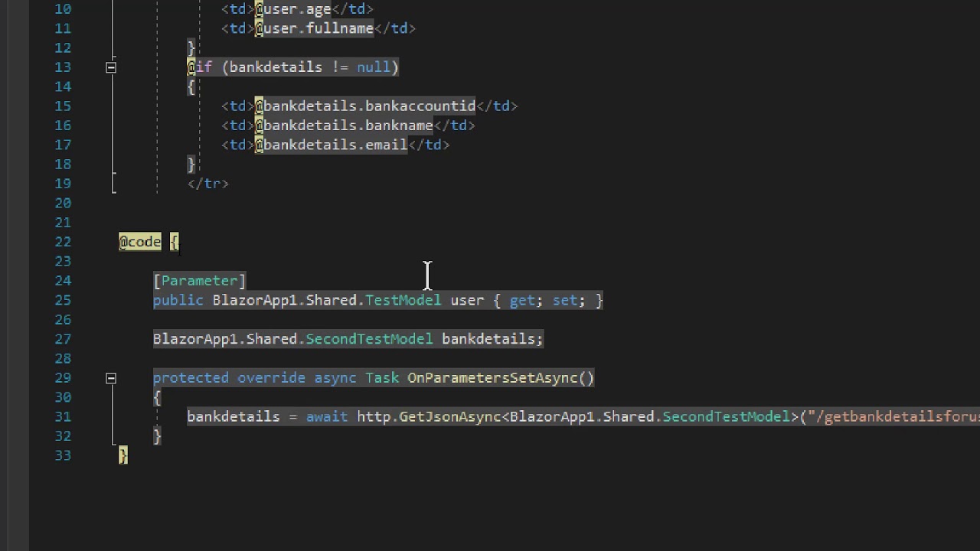Screen dimensions: 980x551
Task: Click on @user.age in line 10
Action: [293, 9]
